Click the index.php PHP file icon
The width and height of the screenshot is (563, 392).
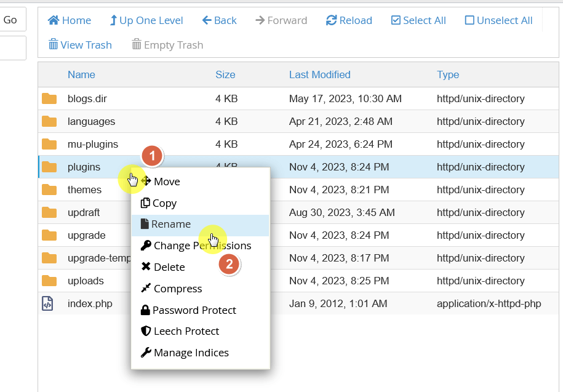tap(47, 303)
